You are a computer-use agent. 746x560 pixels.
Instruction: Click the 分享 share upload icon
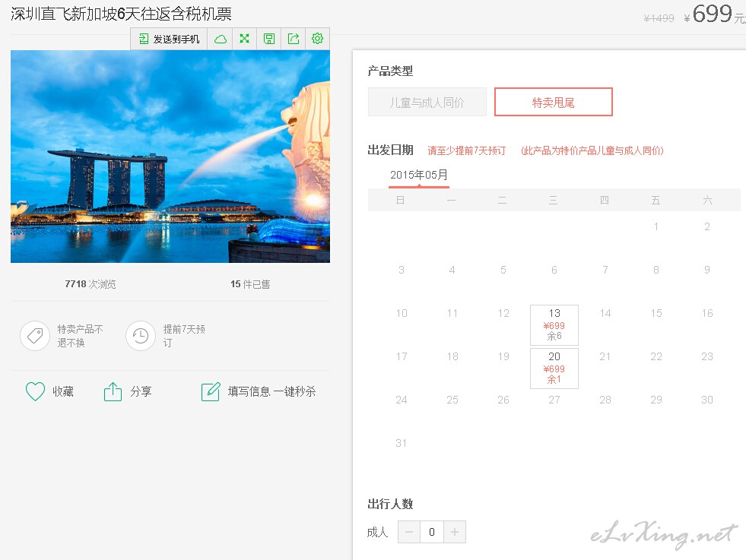[x=113, y=391]
